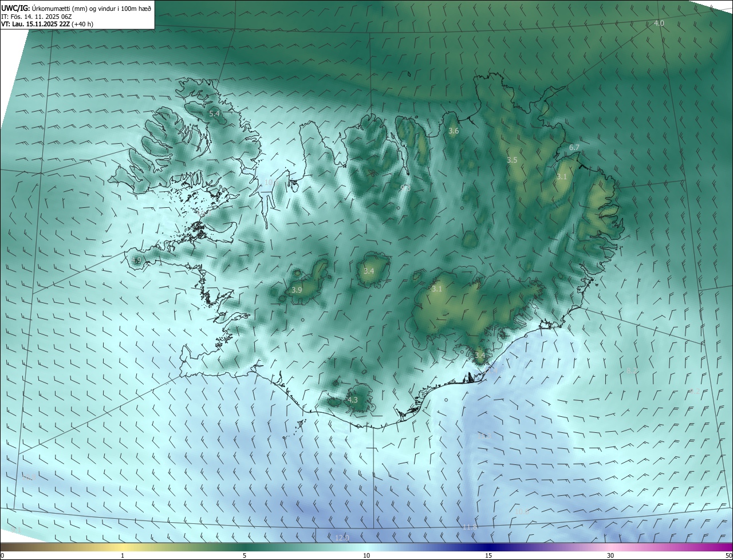Click the colour scale tick label 0
The image size is (733, 560).
[2, 555]
